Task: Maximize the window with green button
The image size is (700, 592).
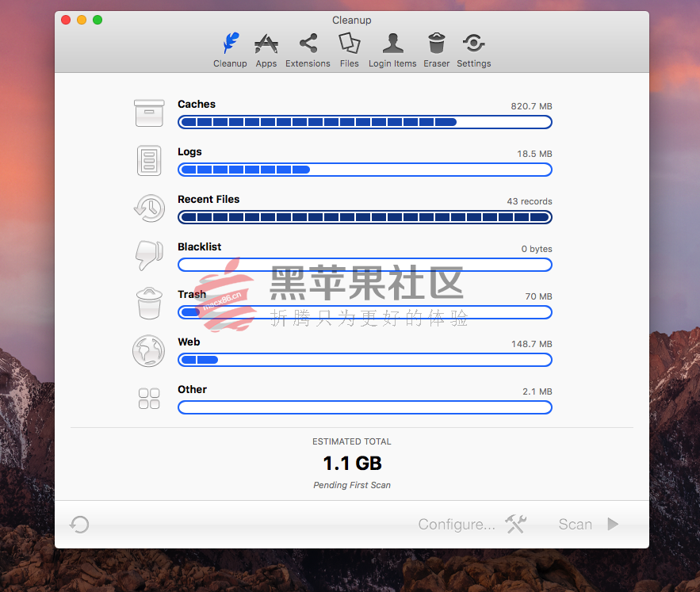Action: (x=98, y=20)
